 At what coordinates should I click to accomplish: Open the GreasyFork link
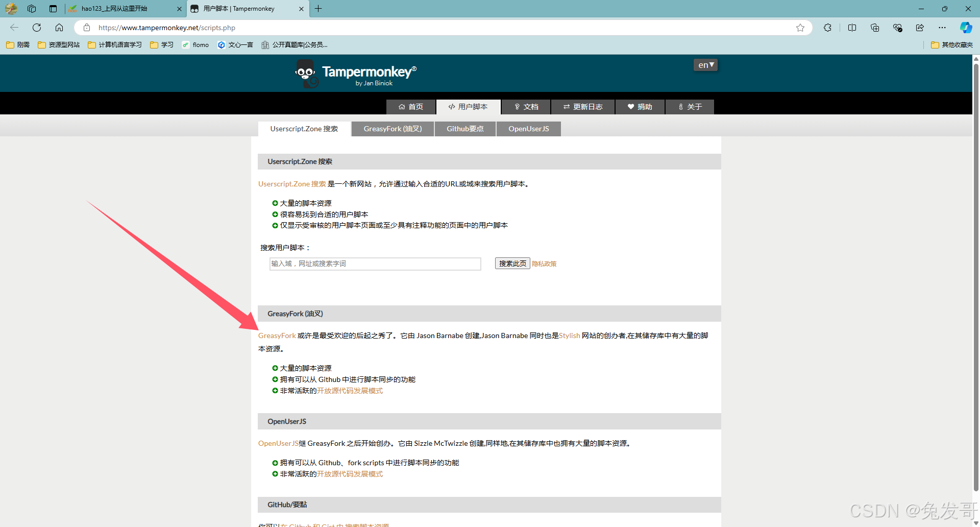click(x=277, y=336)
